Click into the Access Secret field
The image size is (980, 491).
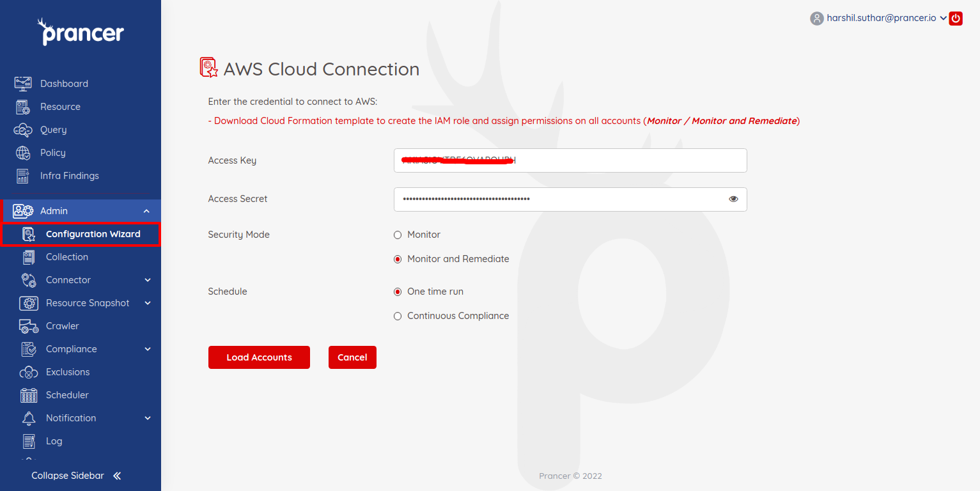click(x=570, y=199)
